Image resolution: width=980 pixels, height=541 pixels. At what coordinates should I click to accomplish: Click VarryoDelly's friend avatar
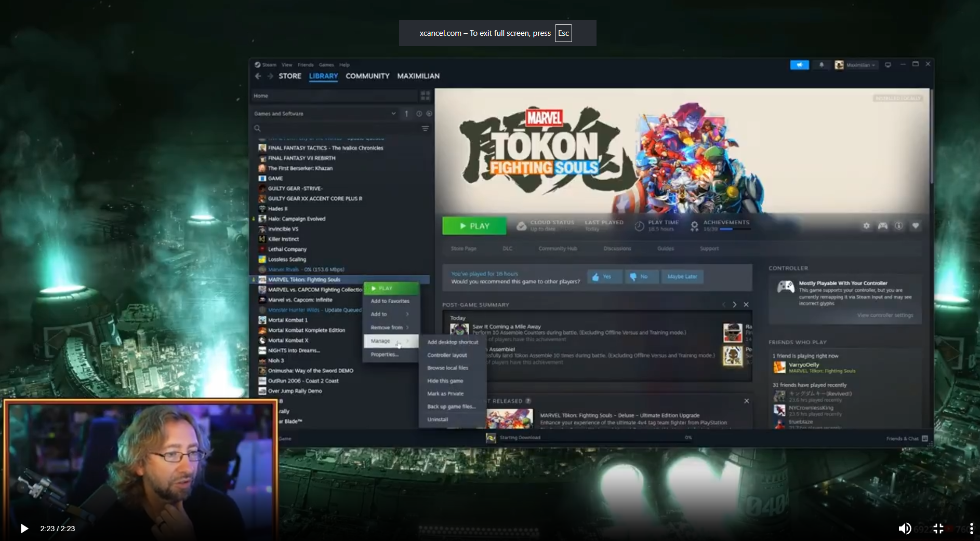pyautogui.click(x=779, y=368)
